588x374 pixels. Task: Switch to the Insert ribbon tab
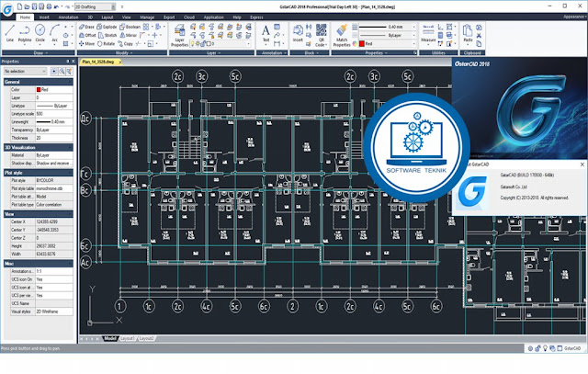coord(44,17)
